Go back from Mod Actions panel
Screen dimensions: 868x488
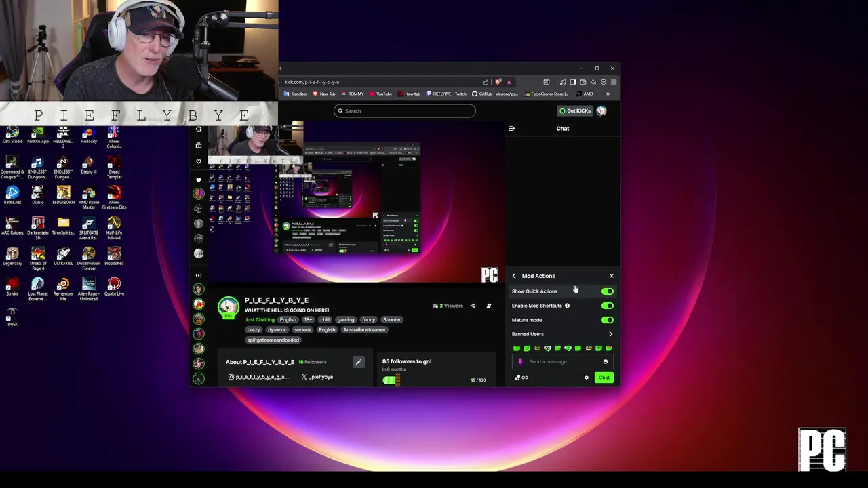pos(514,276)
